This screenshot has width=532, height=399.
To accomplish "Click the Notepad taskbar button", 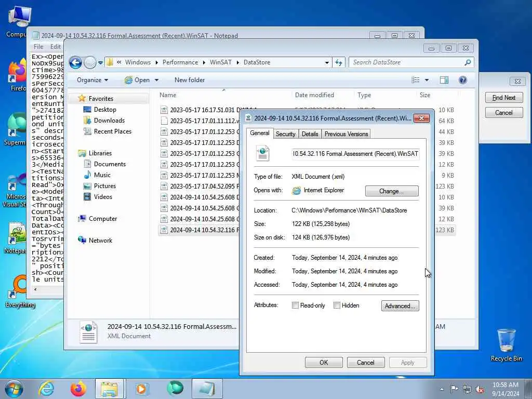I will [207, 389].
